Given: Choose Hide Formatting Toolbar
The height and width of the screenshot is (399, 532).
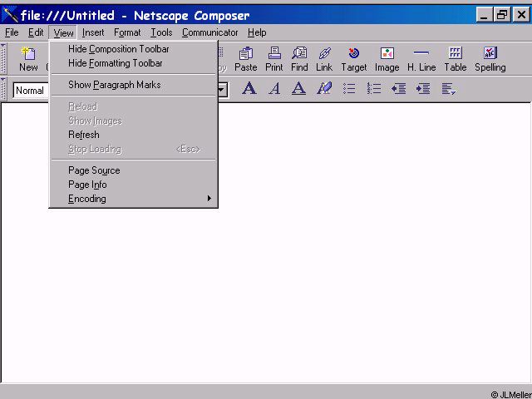Looking at the screenshot, I should coord(133,63).
